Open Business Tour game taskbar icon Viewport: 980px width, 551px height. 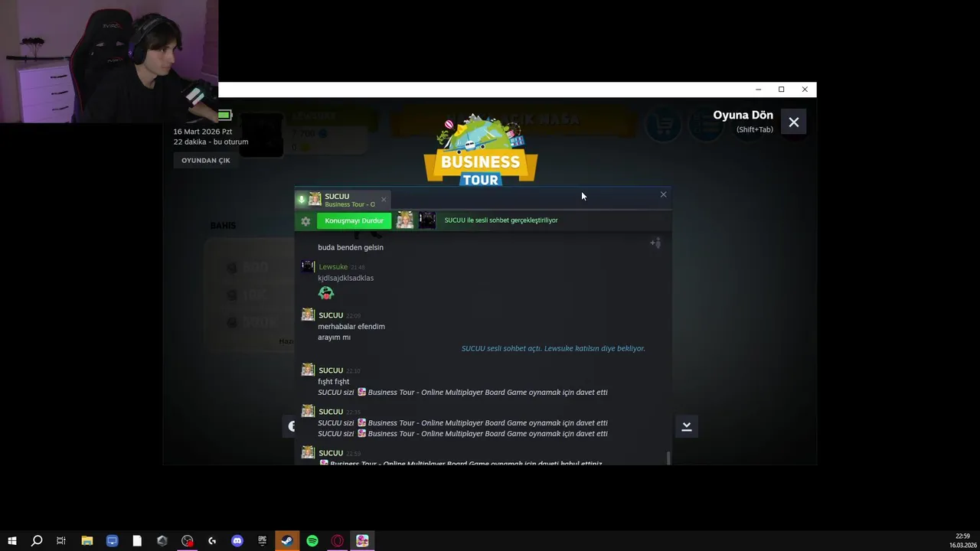coord(362,541)
